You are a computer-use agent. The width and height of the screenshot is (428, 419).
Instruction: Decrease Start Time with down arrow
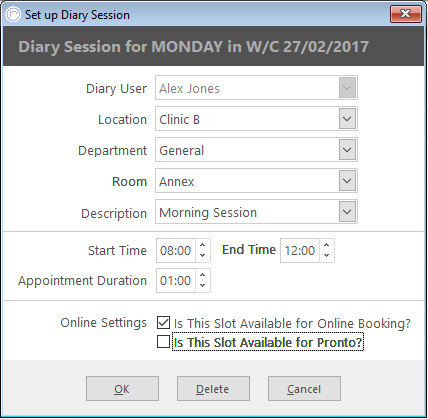click(x=203, y=256)
